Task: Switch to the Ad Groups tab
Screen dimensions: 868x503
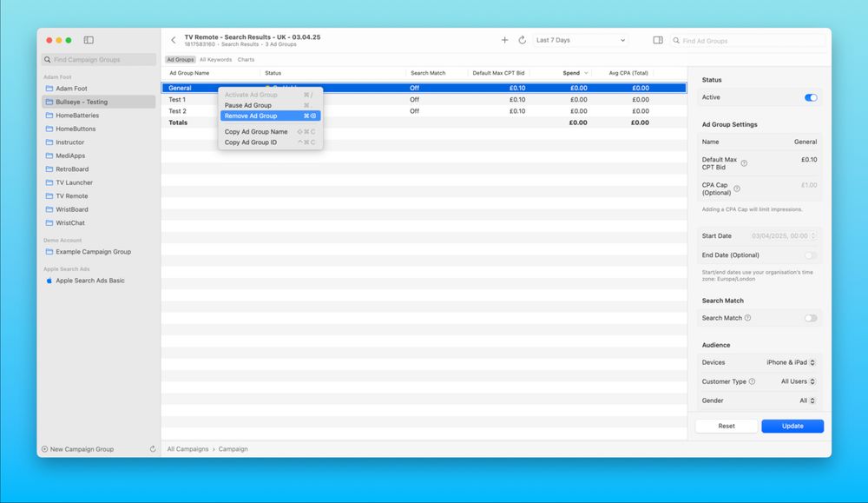Action: click(181, 59)
